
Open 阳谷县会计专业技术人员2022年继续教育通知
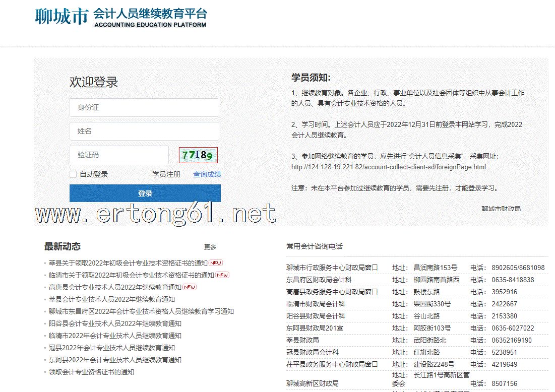[x=115, y=323]
